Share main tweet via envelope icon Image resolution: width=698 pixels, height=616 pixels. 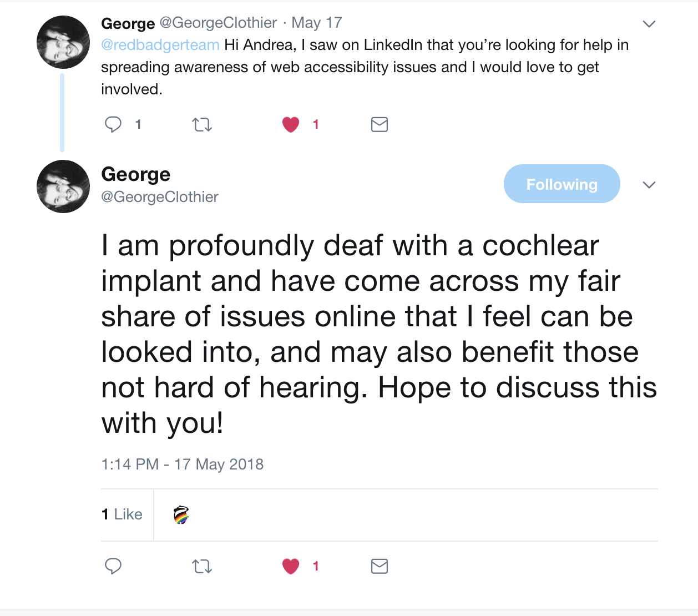[380, 566]
